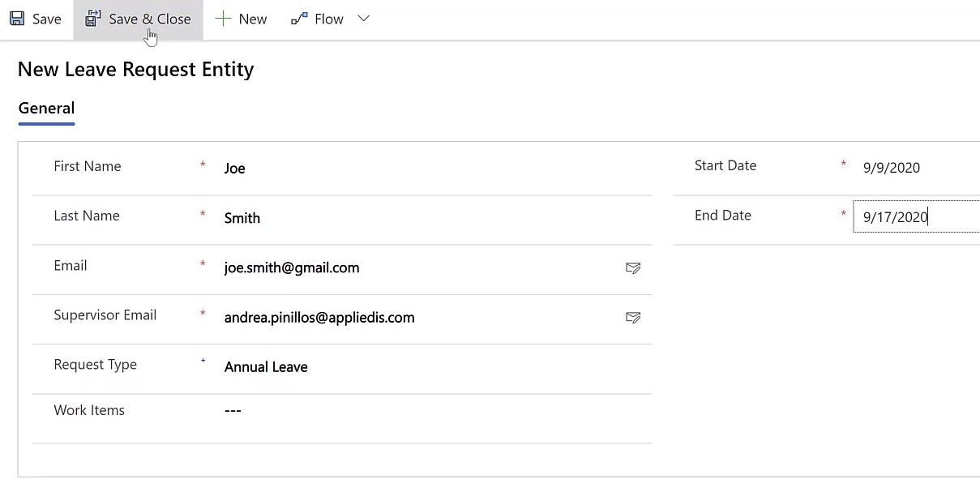Click the Save button text
Viewport: 980px width, 492px height.
[47, 19]
